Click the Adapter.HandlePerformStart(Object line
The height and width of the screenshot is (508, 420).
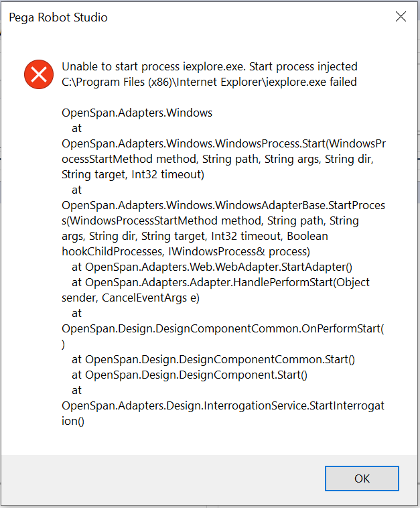tap(220, 283)
